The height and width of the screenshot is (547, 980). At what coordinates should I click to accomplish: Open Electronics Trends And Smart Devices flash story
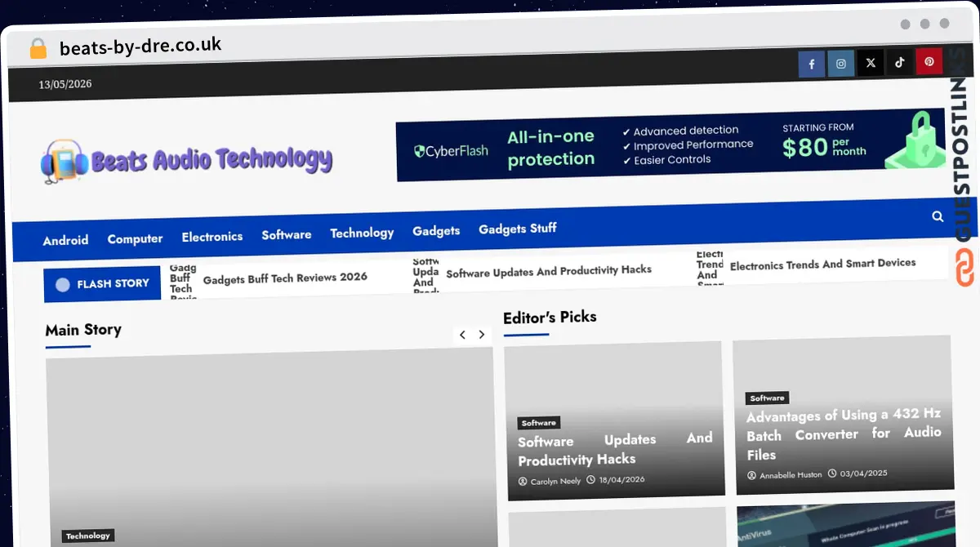pyautogui.click(x=822, y=265)
